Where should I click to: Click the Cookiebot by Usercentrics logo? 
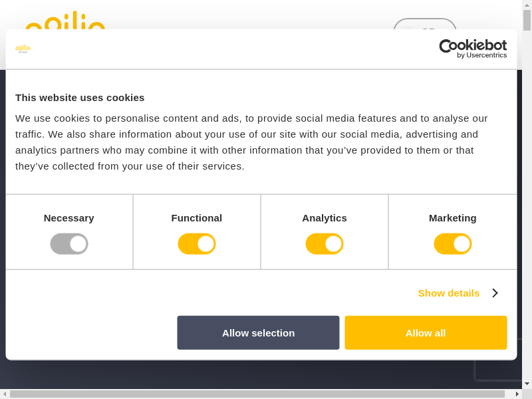click(x=473, y=49)
